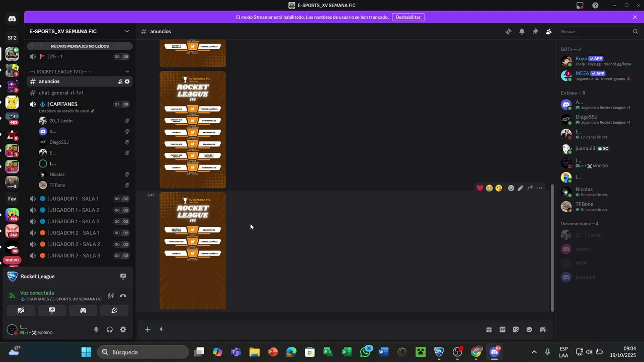React with the red heart emoji
Screen dimensions: 644x362
click(x=479, y=188)
